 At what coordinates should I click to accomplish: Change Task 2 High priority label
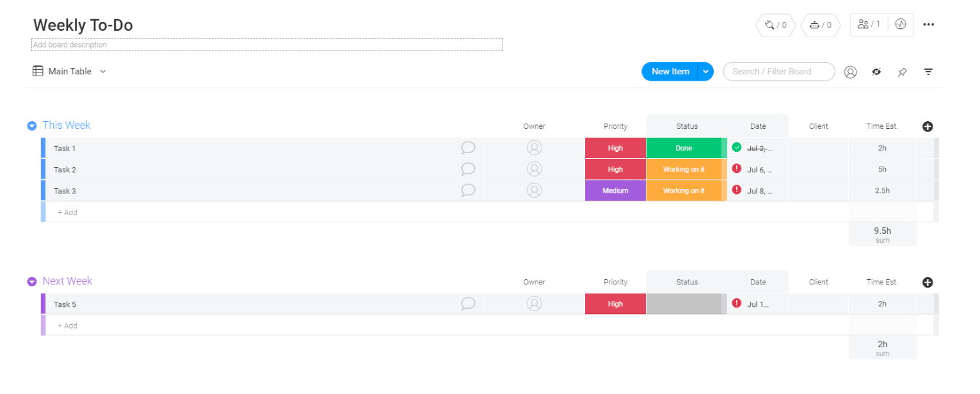[615, 169]
